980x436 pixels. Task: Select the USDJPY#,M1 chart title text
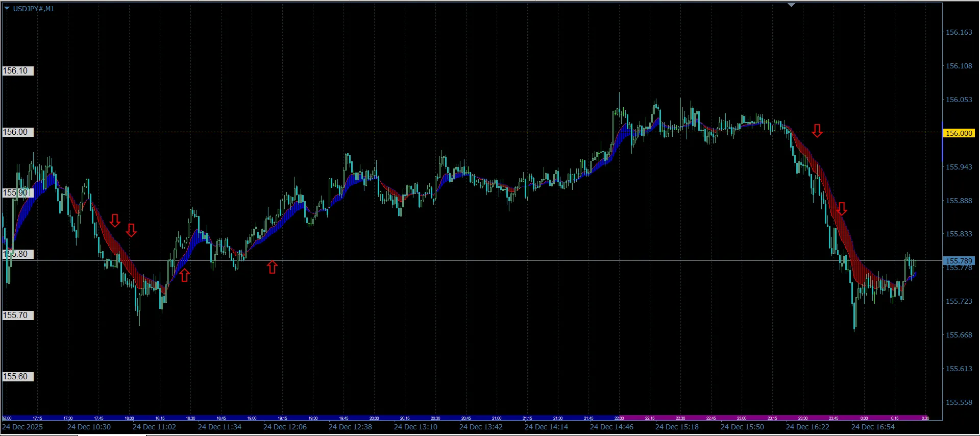pos(34,9)
